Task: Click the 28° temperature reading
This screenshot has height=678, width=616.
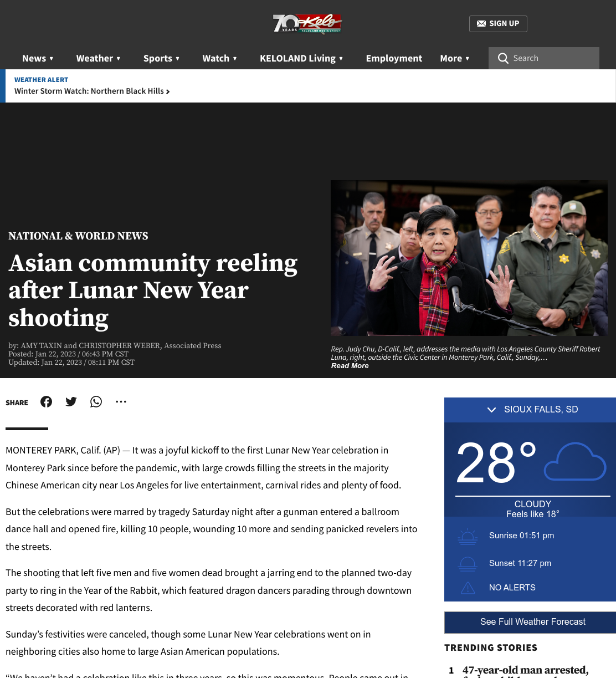Action: [x=496, y=462]
